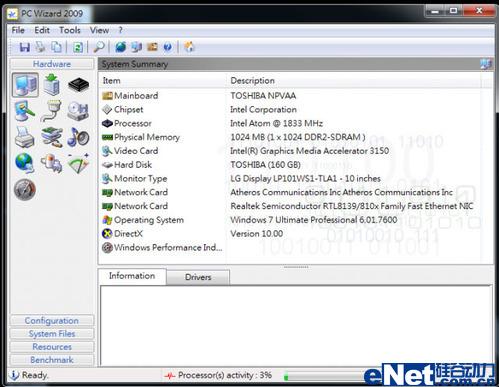Image resolution: width=499 pixels, height=387 pixels.
Task: Minimize the PC Wizard 2009 window
Action: pos(435,11)
